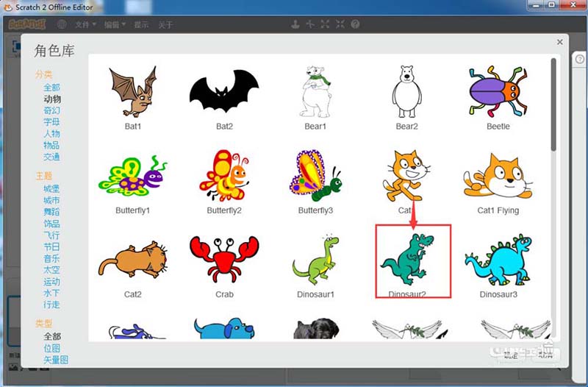The height and width of the screenshot is (387, 588).
Task: Show only 矢量图 type sprites
Action: (x=56, y=360)
